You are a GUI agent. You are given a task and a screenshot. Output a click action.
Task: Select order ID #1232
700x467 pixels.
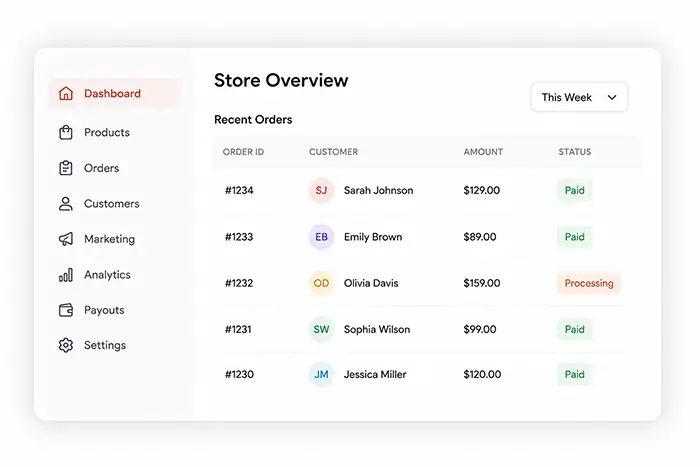pyautogui.click(x=239, y=283)
